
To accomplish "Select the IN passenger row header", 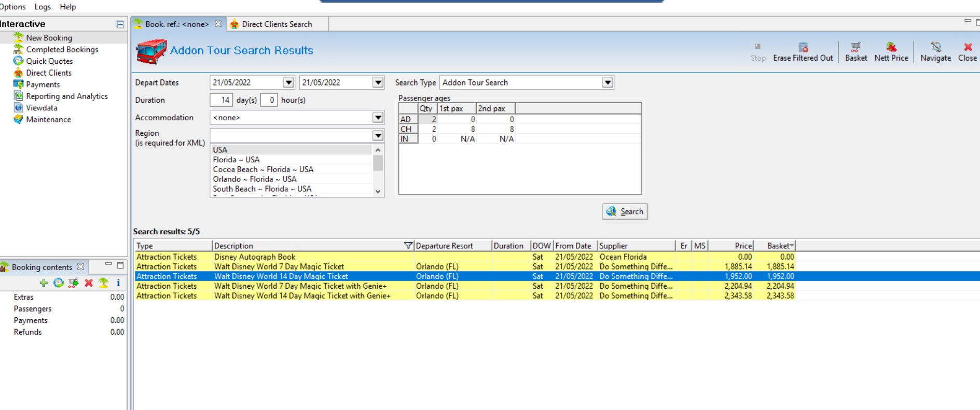I will (x=408, y=139).
